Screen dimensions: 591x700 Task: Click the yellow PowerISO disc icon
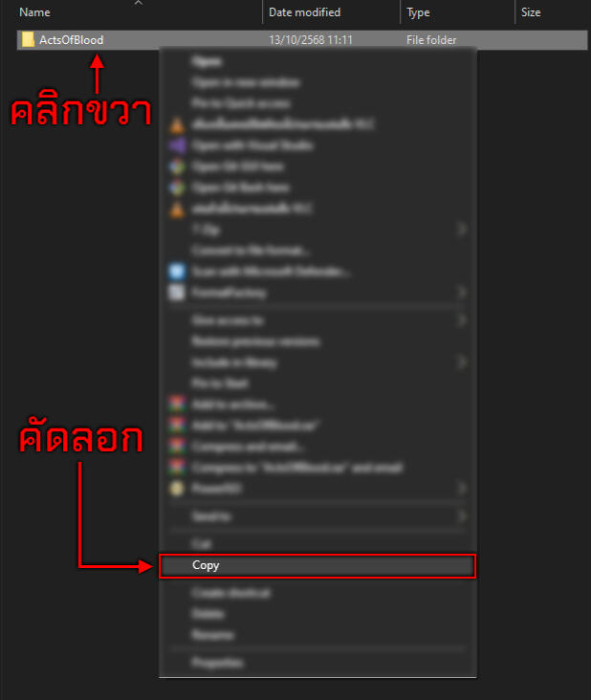pyautogui.click(x=177, y=489)
